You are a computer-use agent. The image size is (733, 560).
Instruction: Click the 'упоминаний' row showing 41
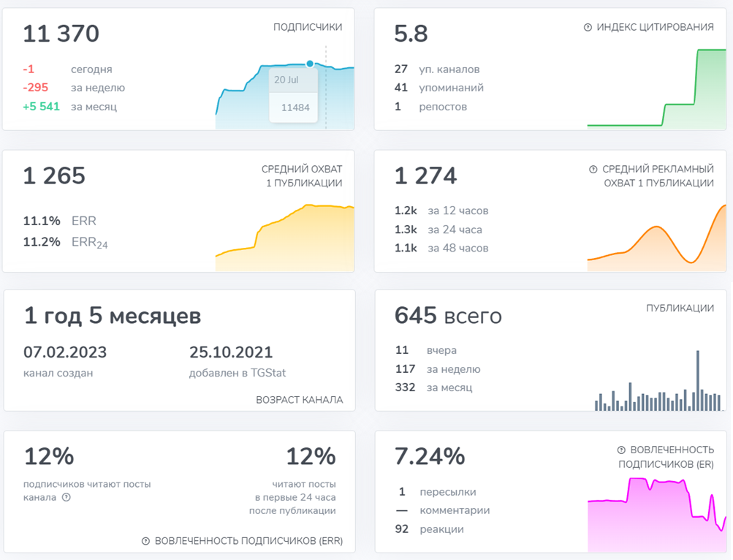click(438, 88)
